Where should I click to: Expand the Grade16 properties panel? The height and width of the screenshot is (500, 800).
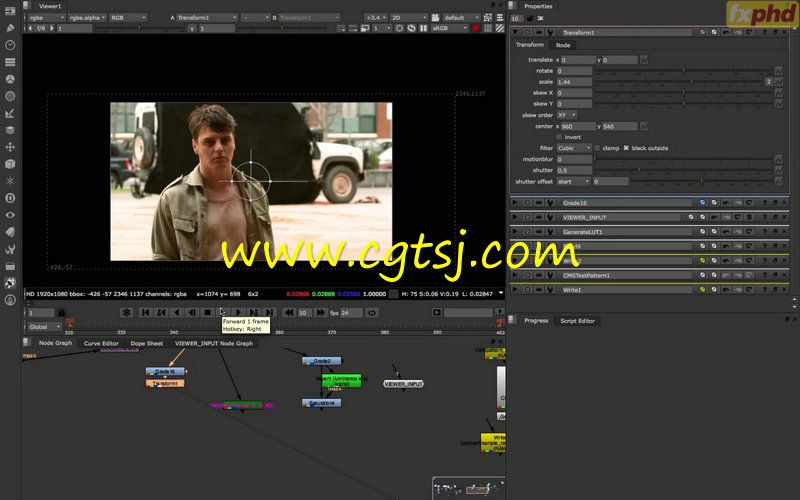pyautogui.click(x=515, y=203)
